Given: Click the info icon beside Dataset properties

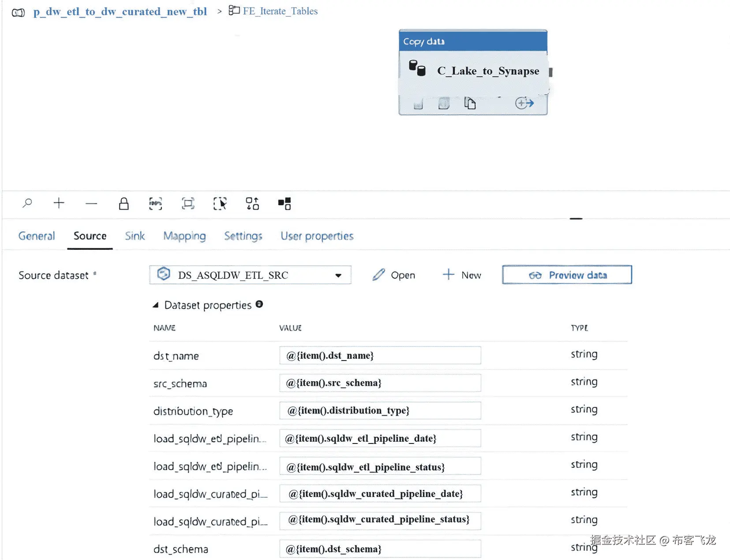Looking at the screenshot, I should [259, 304].
